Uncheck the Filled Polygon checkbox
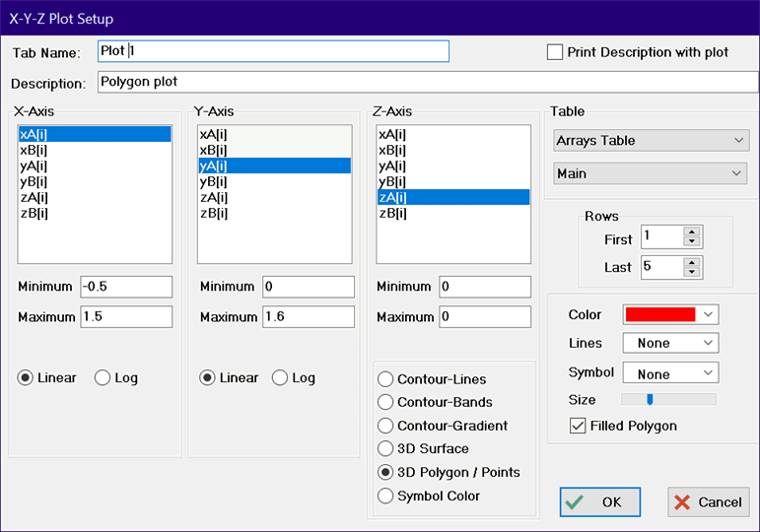 pos(579,426)
